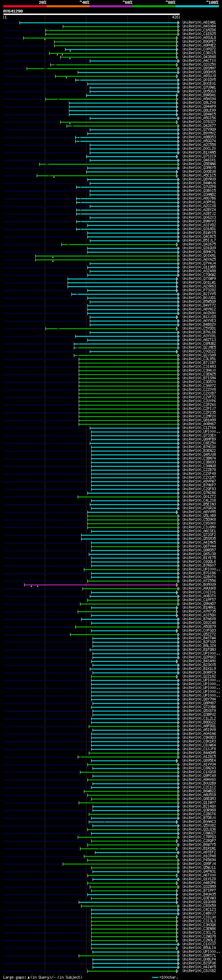Select the UniRef100_A5C1C5 label
The height and width of the screenshot is (980, 222).
(x=199, y=175)
